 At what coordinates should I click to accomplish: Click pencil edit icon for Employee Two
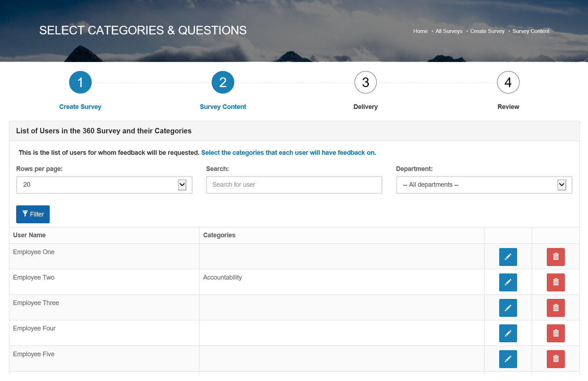point(508,282)
